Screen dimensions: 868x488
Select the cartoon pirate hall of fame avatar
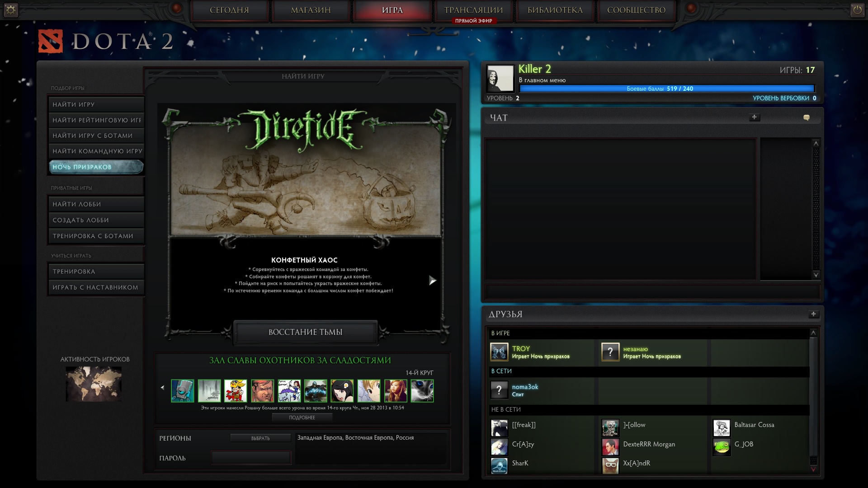(236, 391)
